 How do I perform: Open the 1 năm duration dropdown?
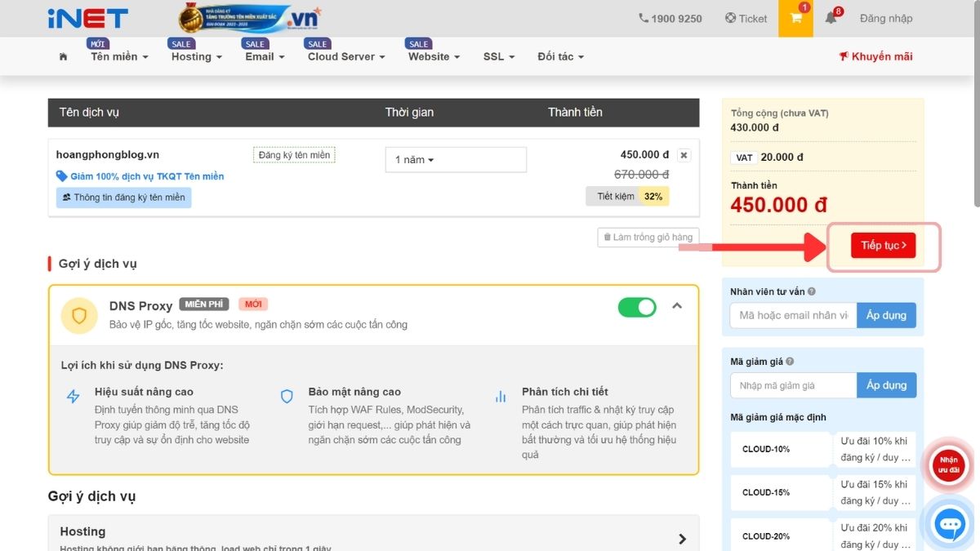tap(455, 160)
